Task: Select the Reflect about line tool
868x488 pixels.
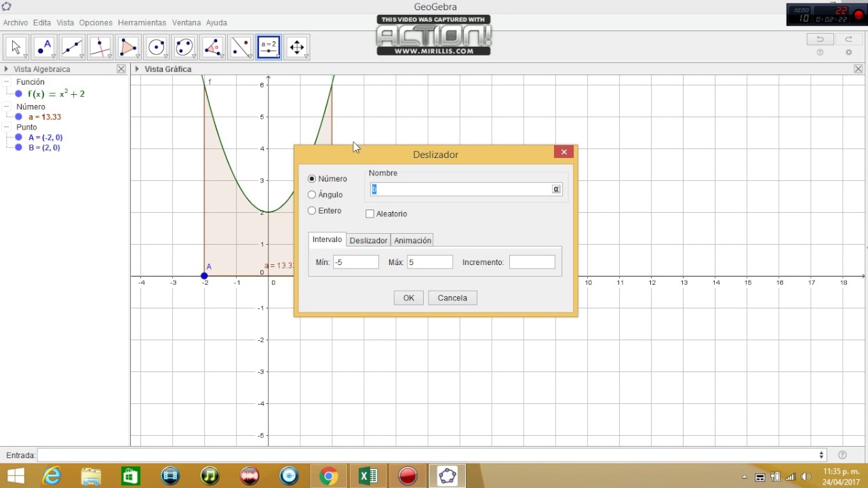Action: (x=241, y=47)
